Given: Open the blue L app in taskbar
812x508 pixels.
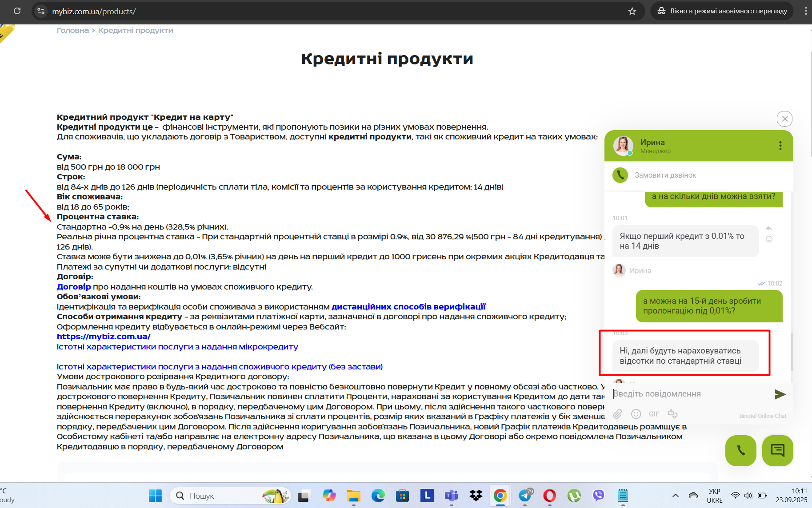Looking at the screenshot, I should pos(427,496).
